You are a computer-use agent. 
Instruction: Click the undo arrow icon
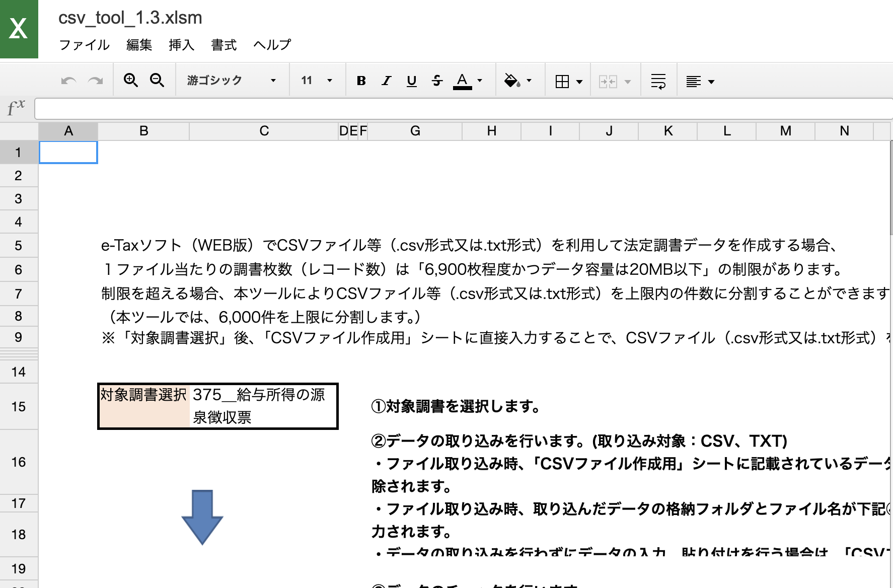pyautogui.click(x=68, y=81)
